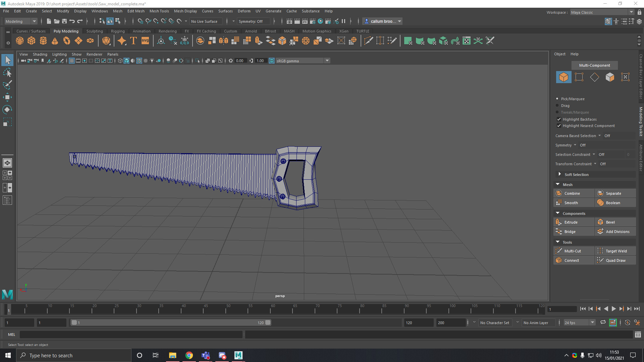Uncheck Highlight Backfaces checkbox
The width and height of the screenshot is (644, 362).
[x=559, y=119]
